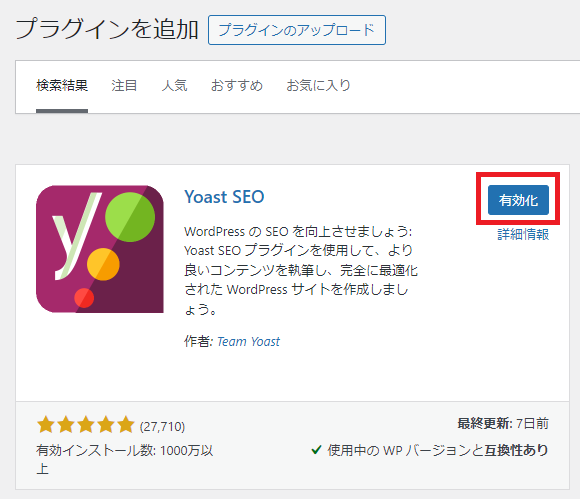Select the 検索結果 tab

pos(62,86)
